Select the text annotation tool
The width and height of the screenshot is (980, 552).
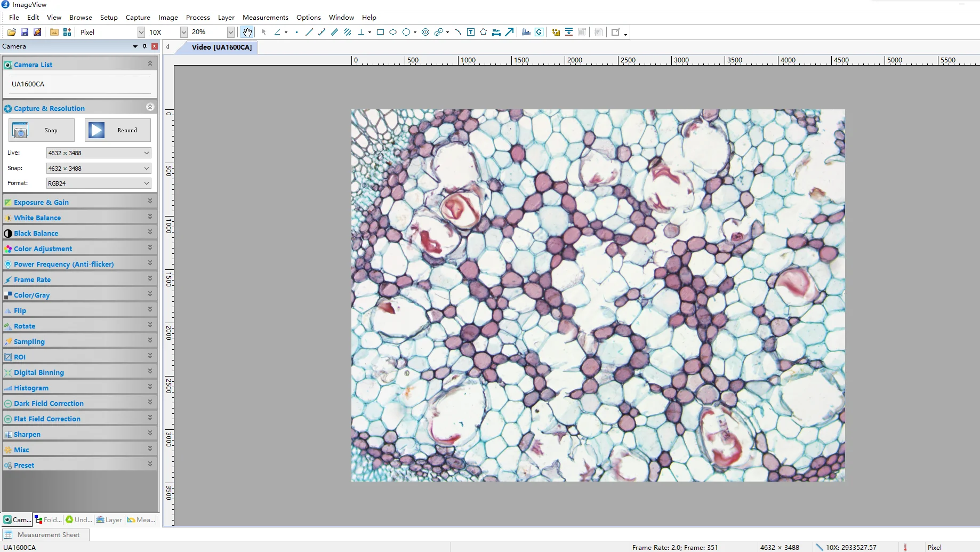pyautogui.click(x=471, y=32)
